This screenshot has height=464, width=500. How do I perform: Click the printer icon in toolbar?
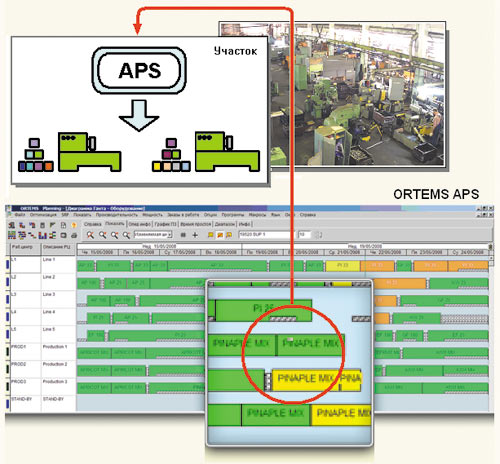[74, 235]
